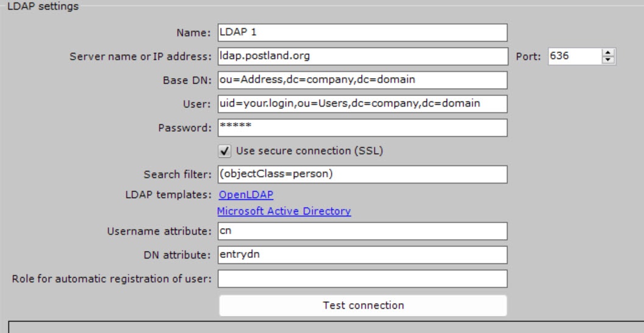The height and width of the screenshot is (333, 644).
Task: Focus the Server name or IP address field
Action: [x=362, y=56]
